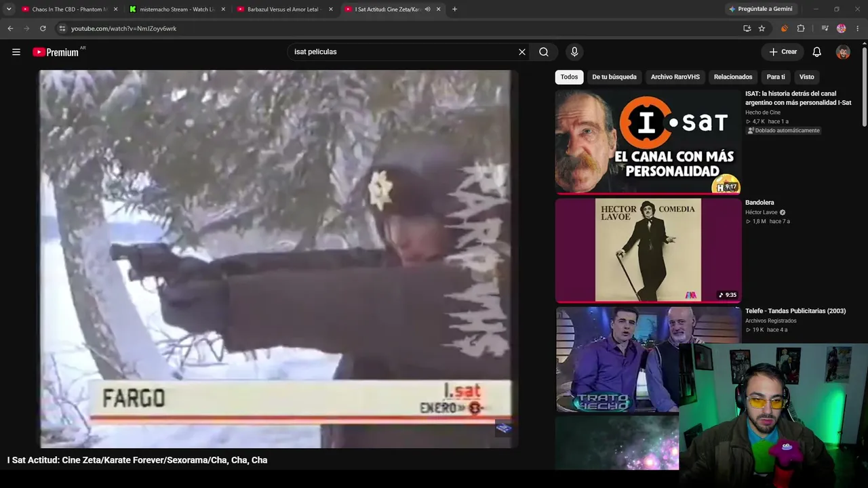Open the I-Sat history video thumbnail
Image resolution: width=868 pixels, height=488 pixels.
click(x=648, y=142)
